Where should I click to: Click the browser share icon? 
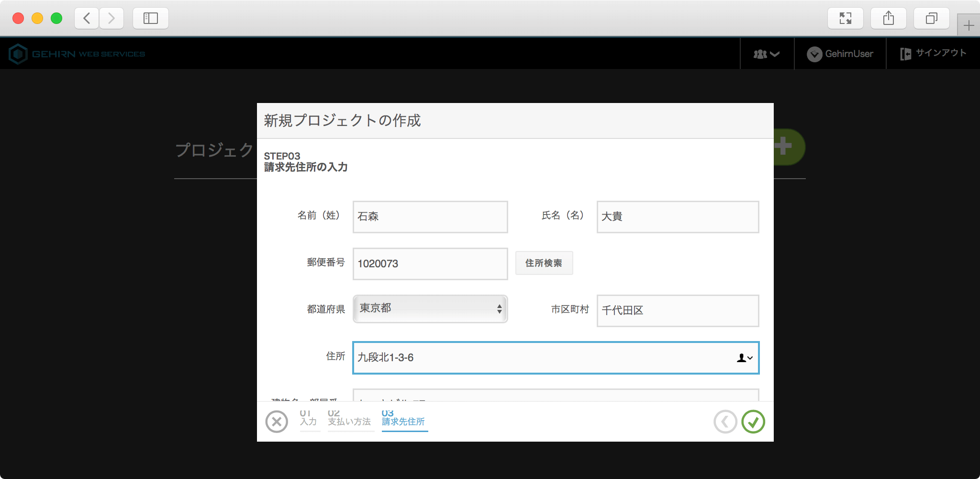tap(888, 19)
